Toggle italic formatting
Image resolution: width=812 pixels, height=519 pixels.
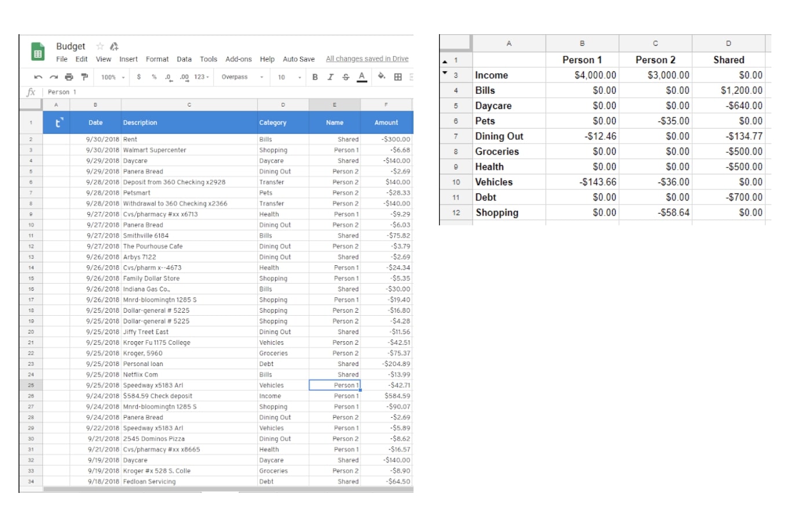(x=330, y=77)
